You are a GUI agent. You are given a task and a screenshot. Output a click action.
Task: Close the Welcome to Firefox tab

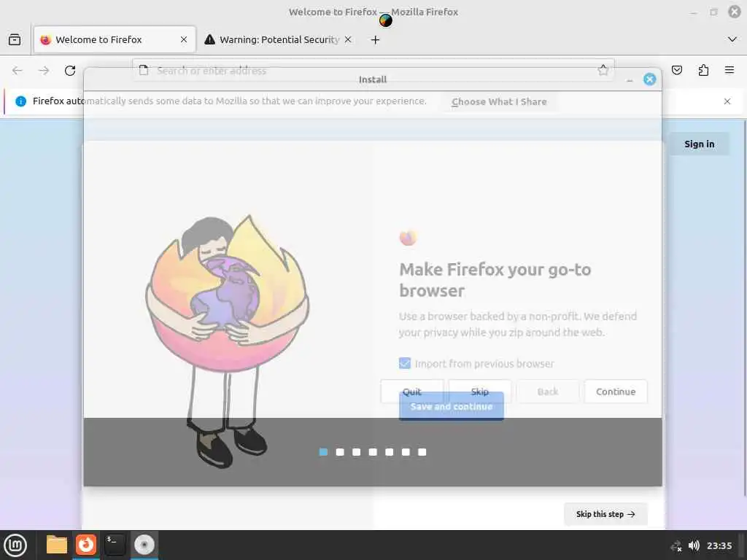tap(184, 39)
